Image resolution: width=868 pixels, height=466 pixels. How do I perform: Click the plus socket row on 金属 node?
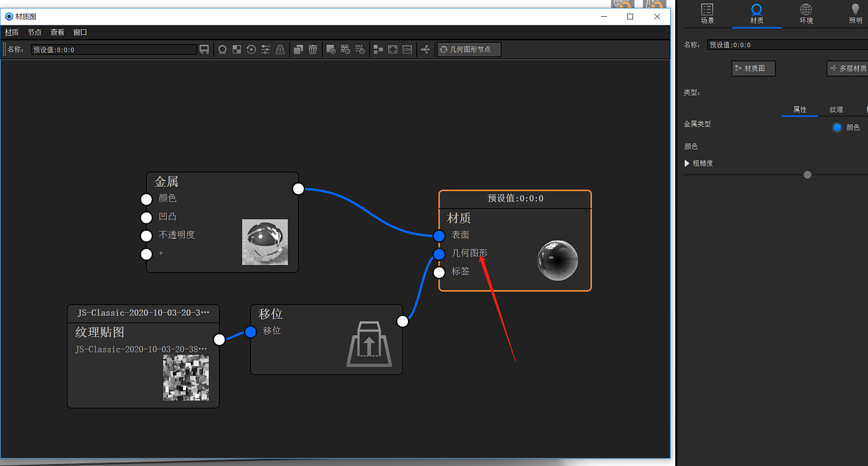tap(146, 254)
